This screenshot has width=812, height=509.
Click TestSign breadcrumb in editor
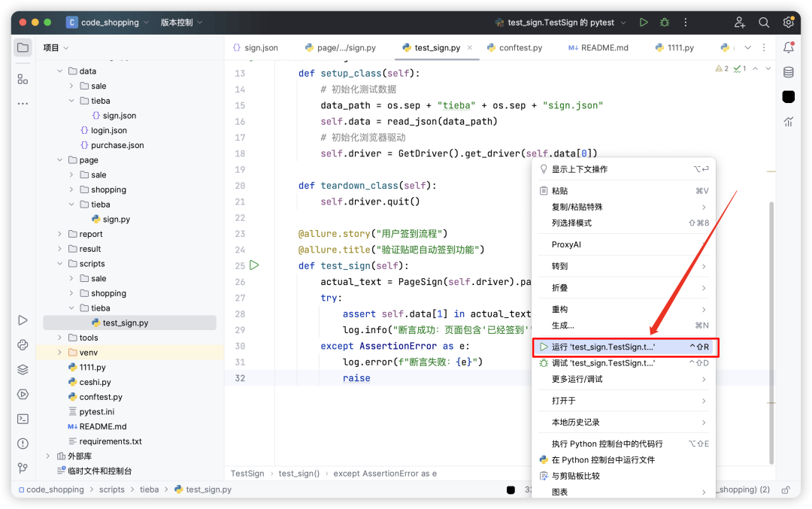[x=247, y=474]
